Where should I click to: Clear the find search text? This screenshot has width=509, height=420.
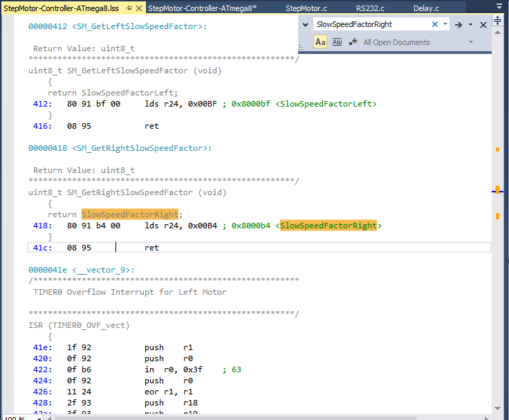[x=435, y=24]
